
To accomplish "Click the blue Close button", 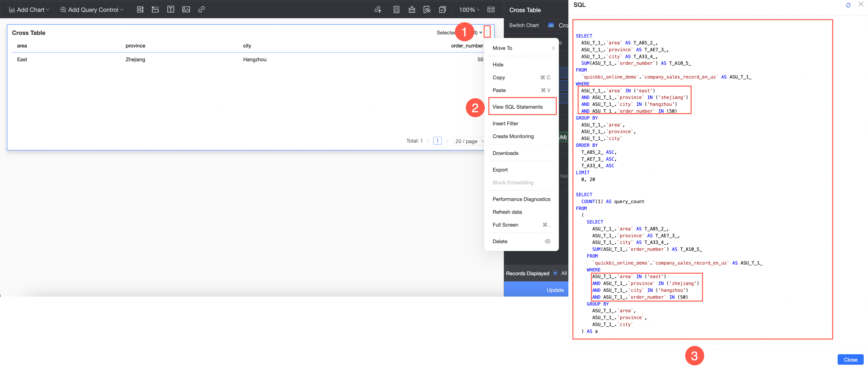I will (x=850, y=359).
